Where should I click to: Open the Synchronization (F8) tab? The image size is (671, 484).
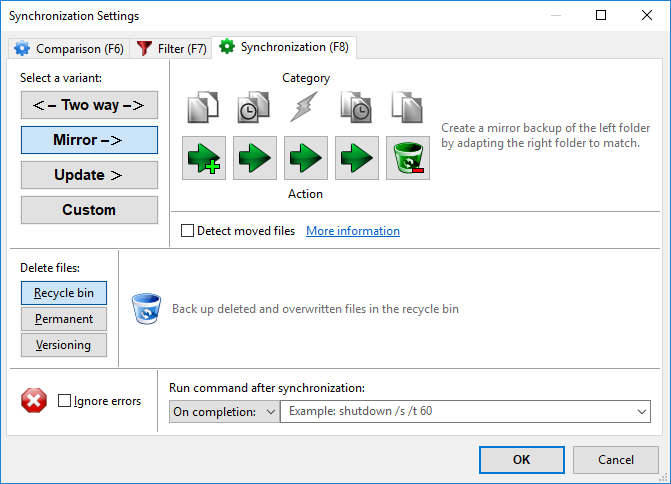click(x=284, y=47)
